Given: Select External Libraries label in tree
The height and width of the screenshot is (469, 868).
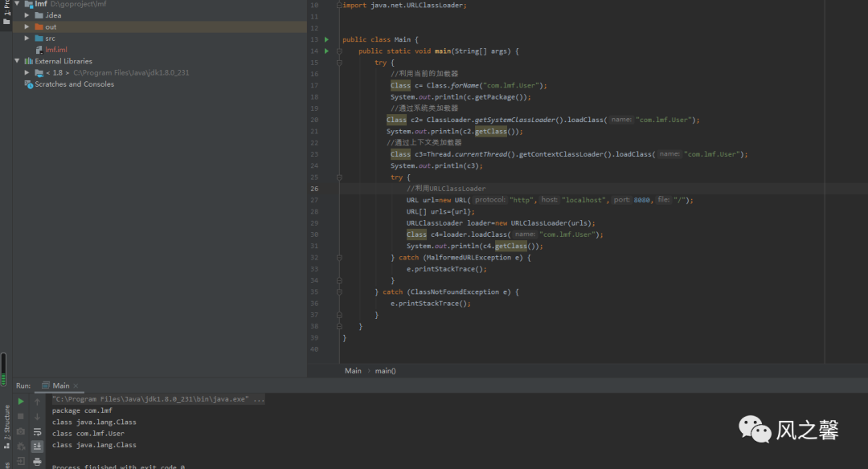Looking at the screenshot, I should click(63, 61).
